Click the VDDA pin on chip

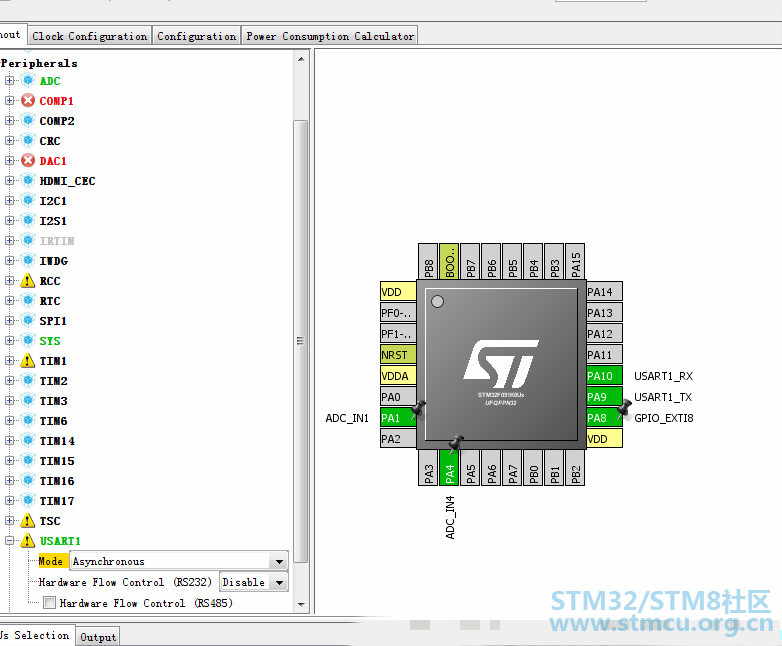397,376
